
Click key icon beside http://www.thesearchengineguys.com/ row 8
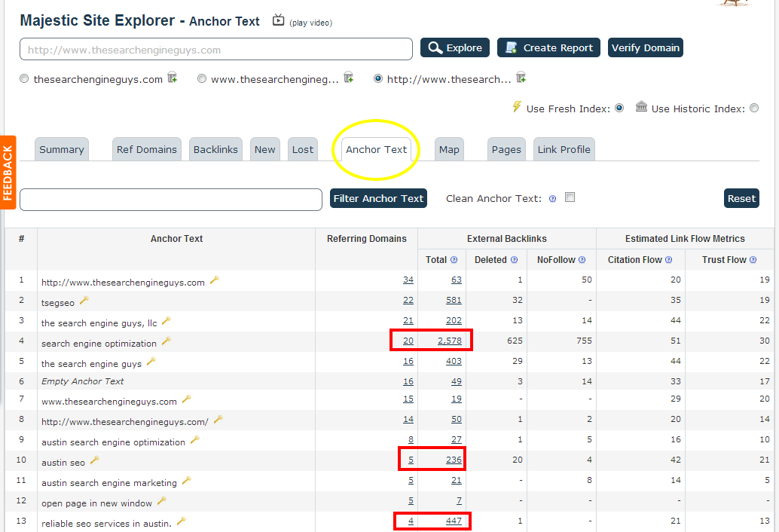(218, 419)
